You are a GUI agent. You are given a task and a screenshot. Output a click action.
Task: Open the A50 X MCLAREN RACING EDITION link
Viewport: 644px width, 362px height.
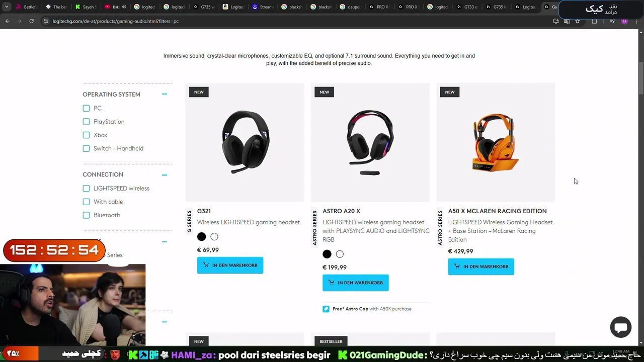[x=497, y=211]
